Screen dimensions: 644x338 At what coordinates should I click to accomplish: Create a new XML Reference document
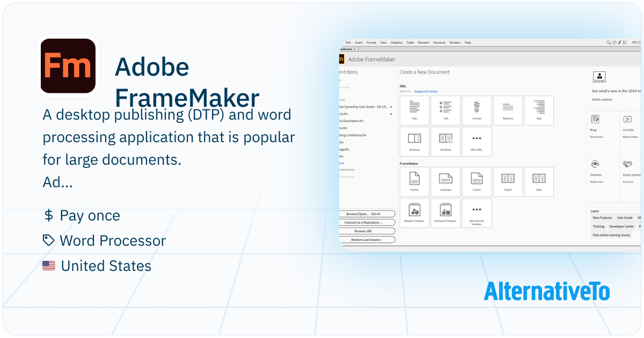[508, 111]
